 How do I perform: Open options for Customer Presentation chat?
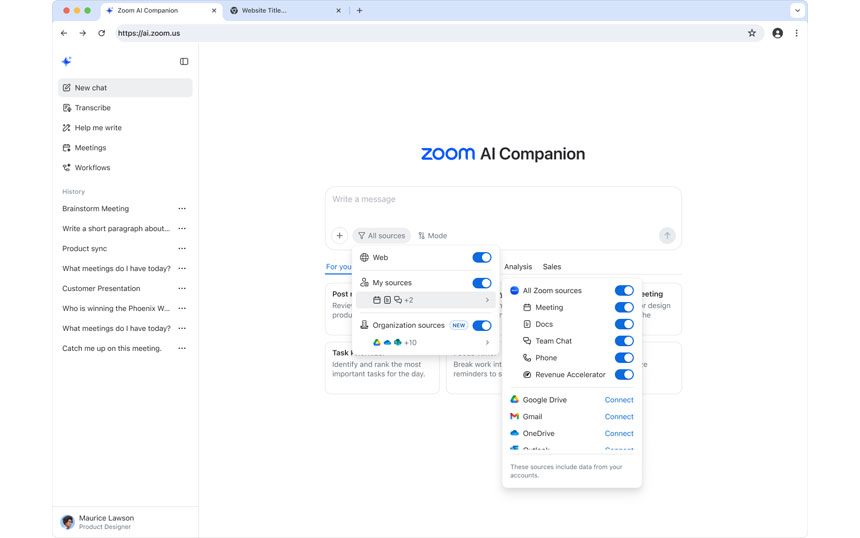click(182, 288)
